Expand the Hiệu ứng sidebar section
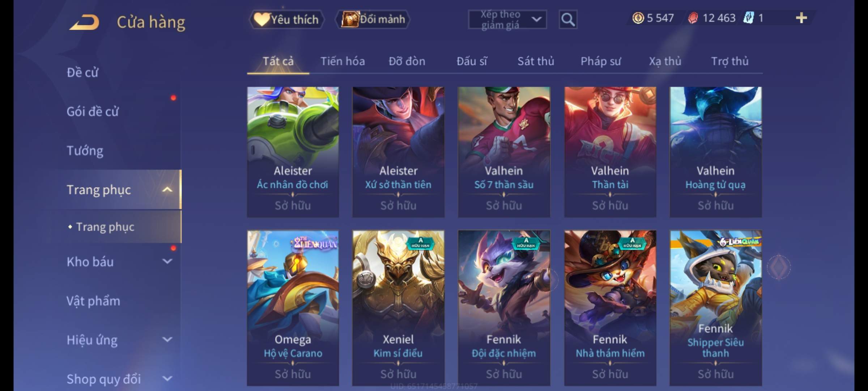This screenshot has width=868, height=391. click(167, 340)
